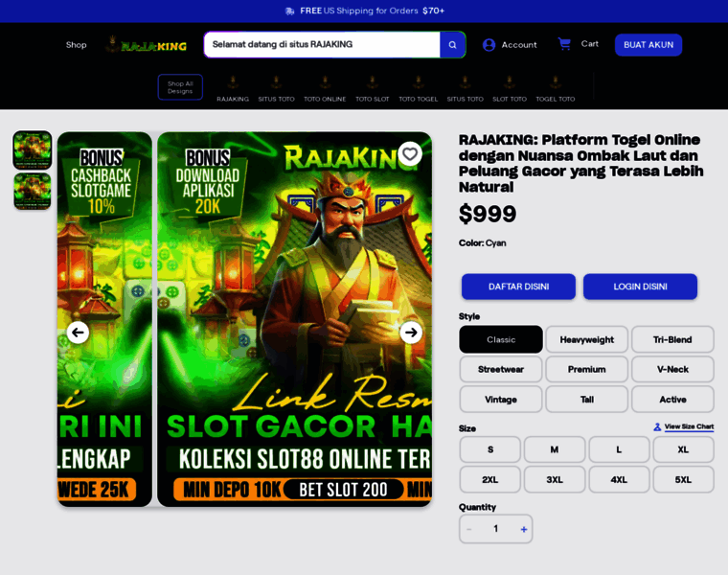Viewport: 728px width, 575px height.
Task: Select the Heavyweight style option
Action: (x=586, y=339)
